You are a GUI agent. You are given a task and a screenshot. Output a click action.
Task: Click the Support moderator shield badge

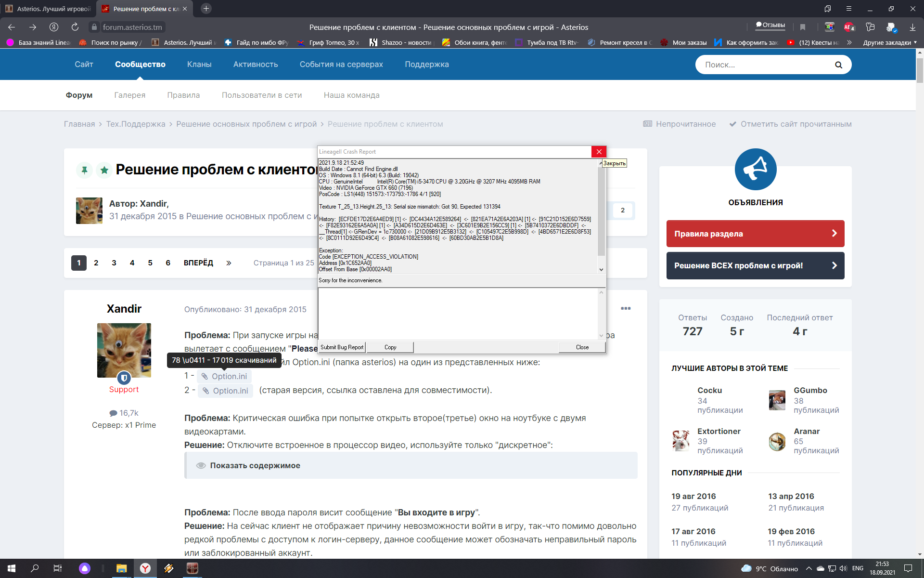(124, 378)
